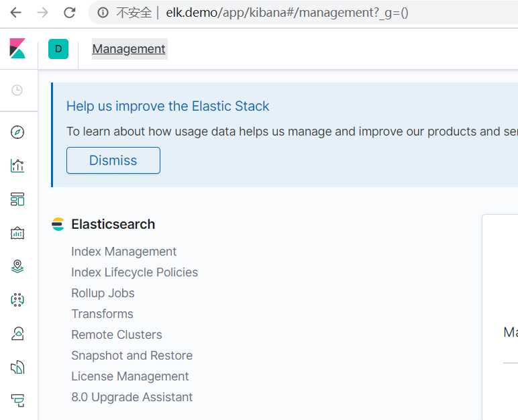
Task: Open Discover compass icon
Action: point(17,132)
